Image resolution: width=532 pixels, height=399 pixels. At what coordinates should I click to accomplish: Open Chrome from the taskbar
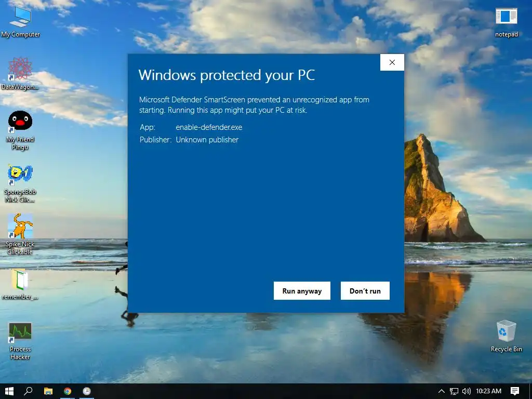pos(68,391)
